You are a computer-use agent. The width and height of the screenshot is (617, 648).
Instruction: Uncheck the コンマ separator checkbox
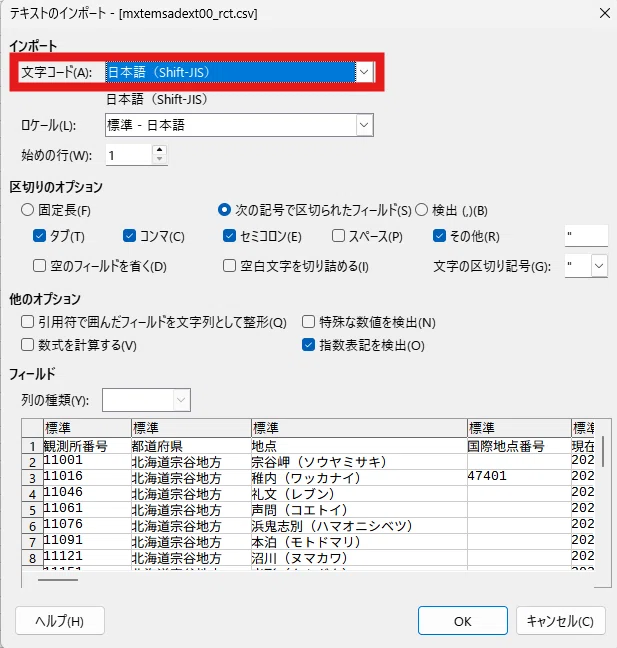(x=129, y=236)
